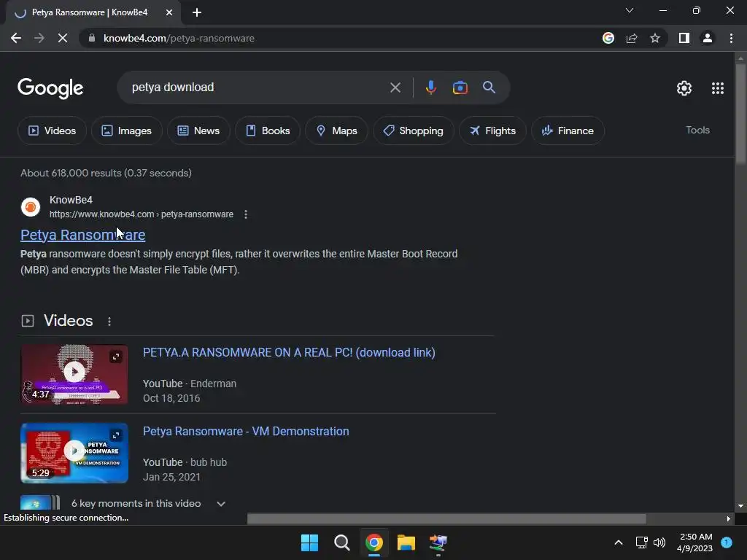This screenshot has height=560, width=747.
Task: Click the KnowBe4 site name text
Action: (x=71, y=200)
